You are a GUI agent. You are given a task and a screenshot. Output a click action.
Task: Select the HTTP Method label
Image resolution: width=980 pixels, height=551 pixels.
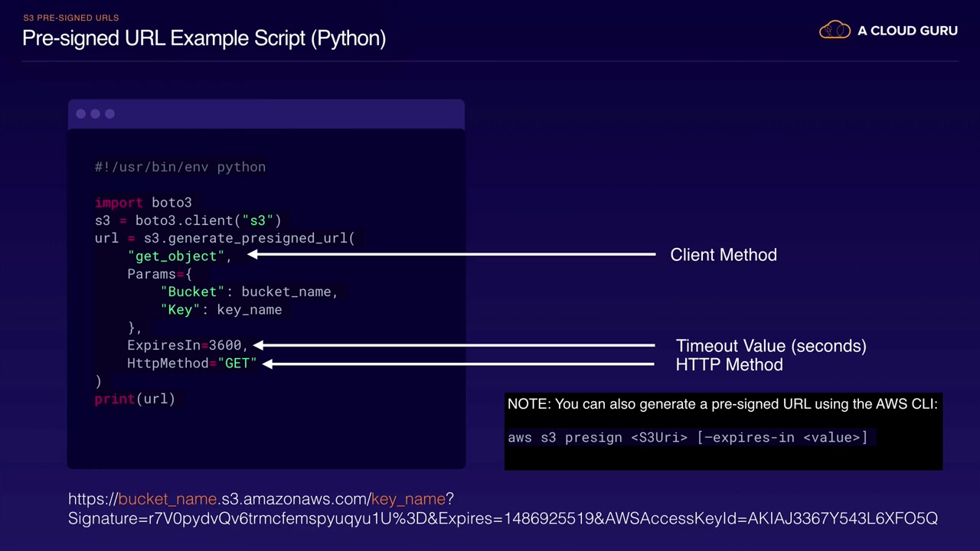click(x=729, y=365)
